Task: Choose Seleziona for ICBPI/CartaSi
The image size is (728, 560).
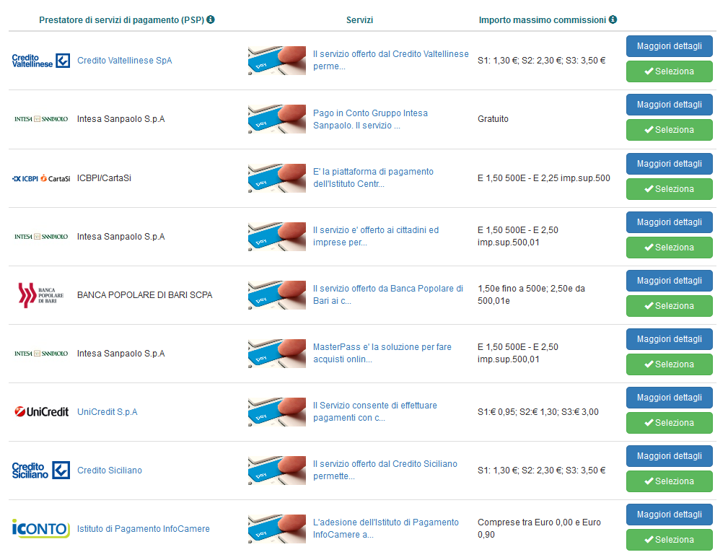Action: 669,189
